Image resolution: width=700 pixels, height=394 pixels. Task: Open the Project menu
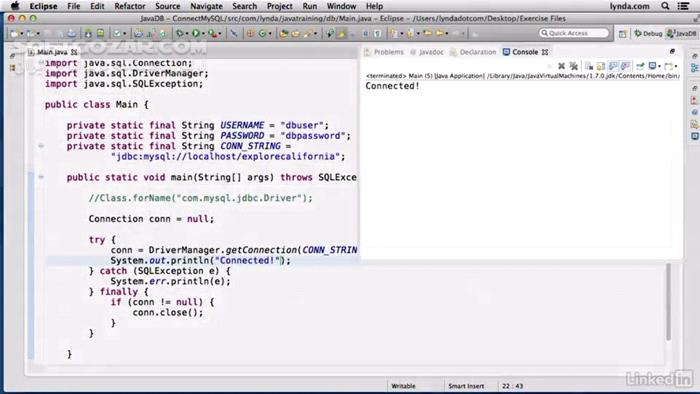pyautogui.click(x=279, y=6)
